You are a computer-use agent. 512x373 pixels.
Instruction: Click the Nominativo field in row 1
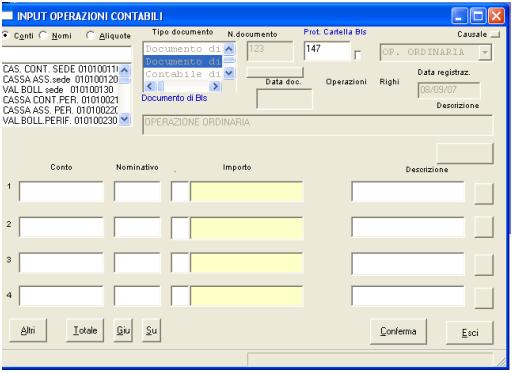137,192
